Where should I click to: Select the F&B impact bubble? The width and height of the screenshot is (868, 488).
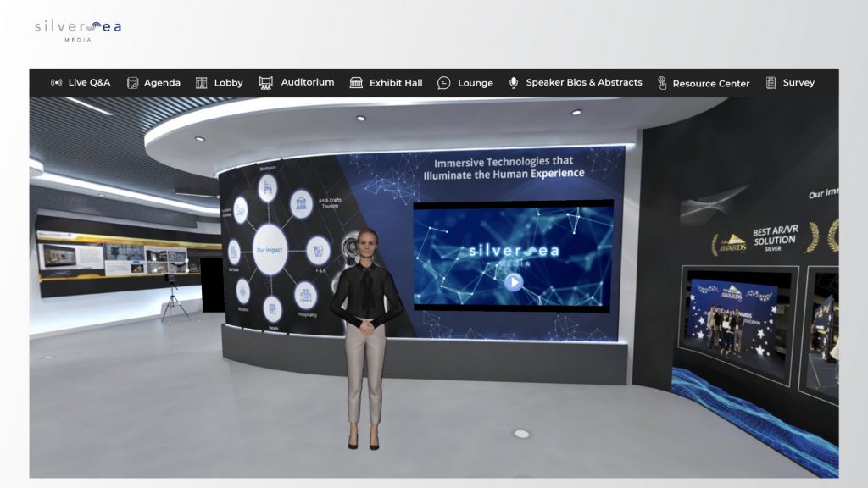click(x=319, y=251)
